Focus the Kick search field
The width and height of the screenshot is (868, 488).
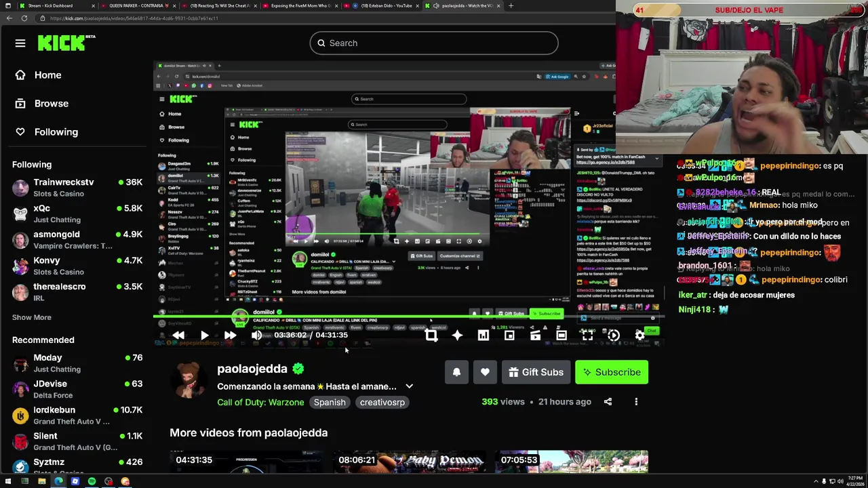coord(434,43)
